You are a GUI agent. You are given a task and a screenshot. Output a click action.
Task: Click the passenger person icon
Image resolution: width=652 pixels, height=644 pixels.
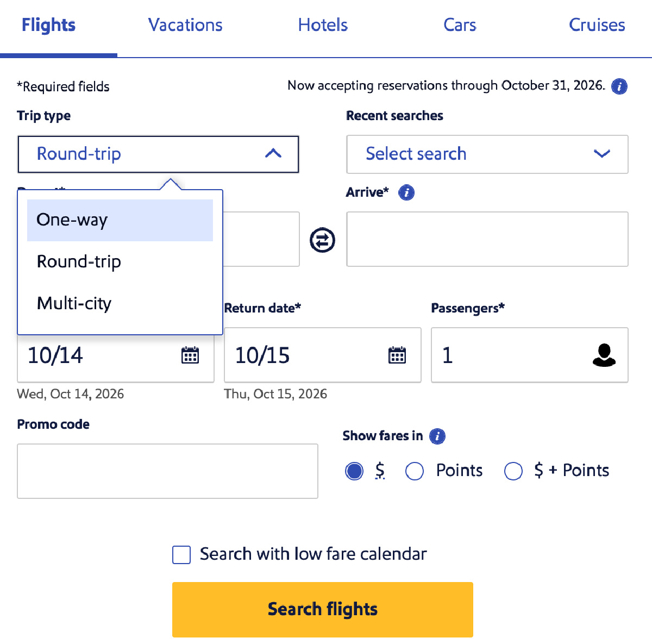[x=604, y=355]
